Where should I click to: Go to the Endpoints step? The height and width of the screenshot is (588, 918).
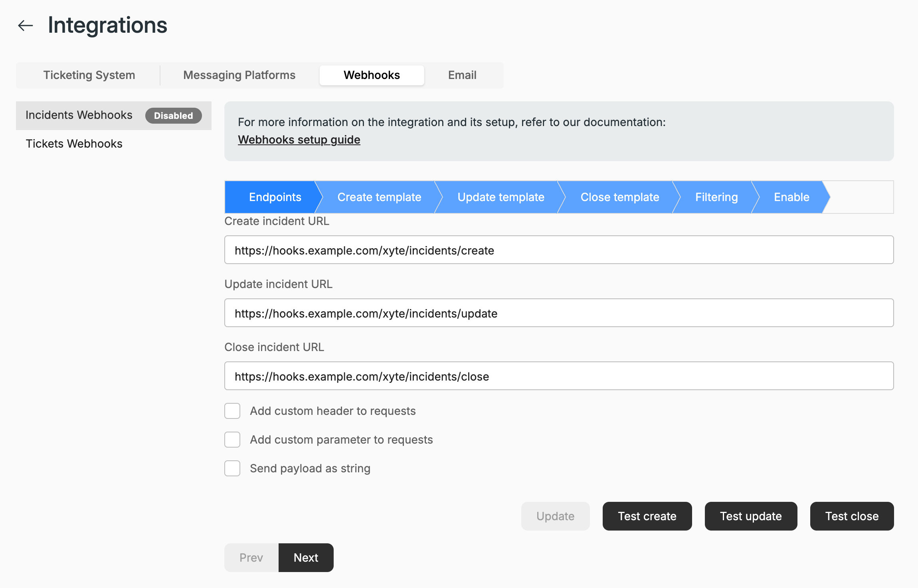273,197
